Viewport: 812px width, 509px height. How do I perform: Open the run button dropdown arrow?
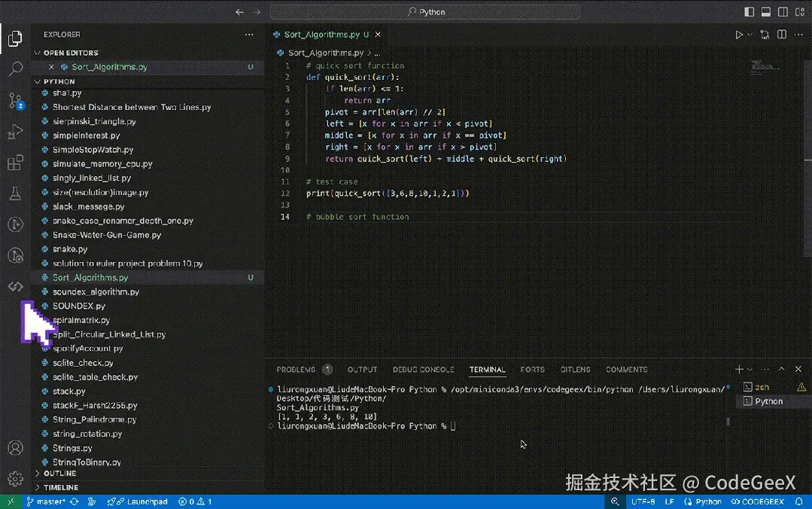pyautogui.click(x=750, y=35)
